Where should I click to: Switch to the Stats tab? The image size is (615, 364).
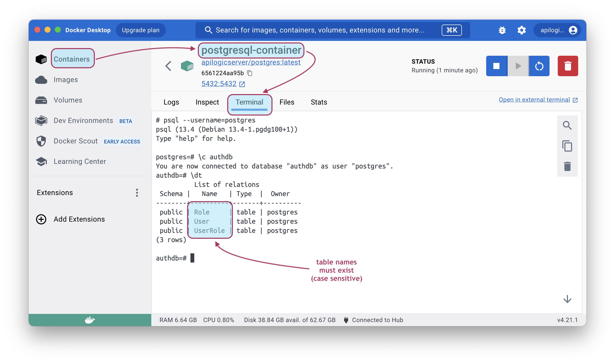[319, 102]
